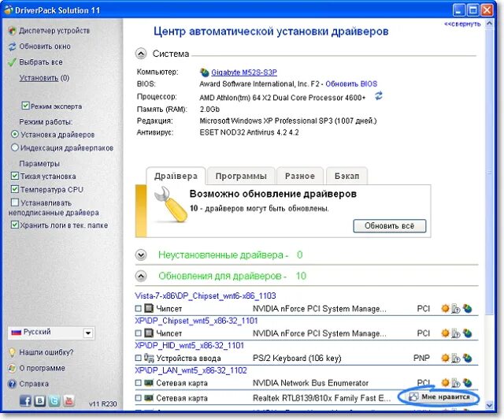This screenshot has height=420, width=504.
Task: Open О программе about item
Action: [37, 368]
